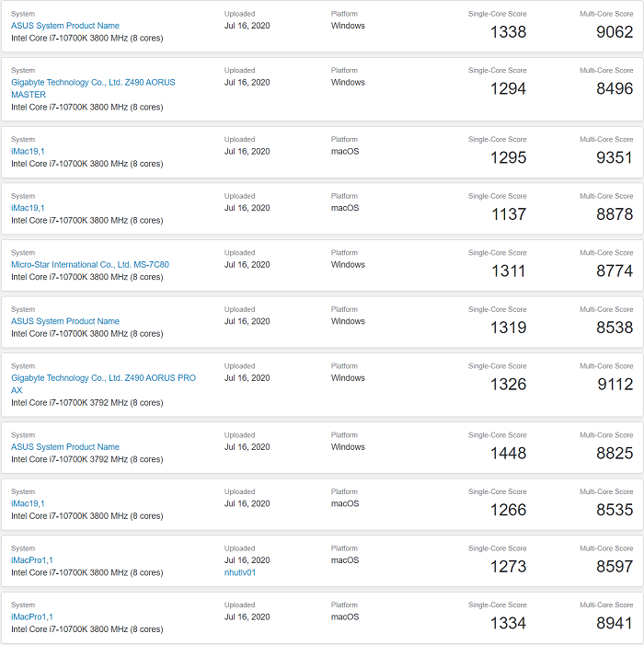Visit uploader profile nhutlv01
This screenshot has height=645, width=644.
click(240, 572)
